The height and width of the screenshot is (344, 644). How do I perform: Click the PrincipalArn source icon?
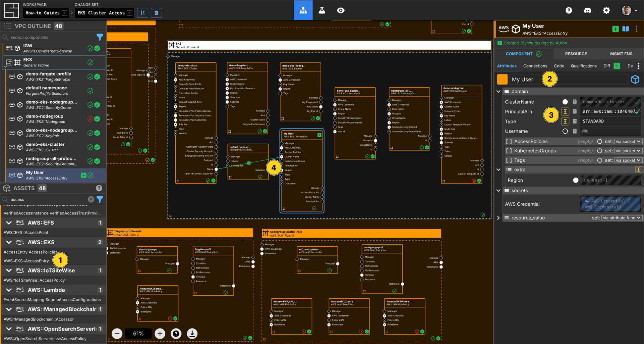tap(565, 111)
